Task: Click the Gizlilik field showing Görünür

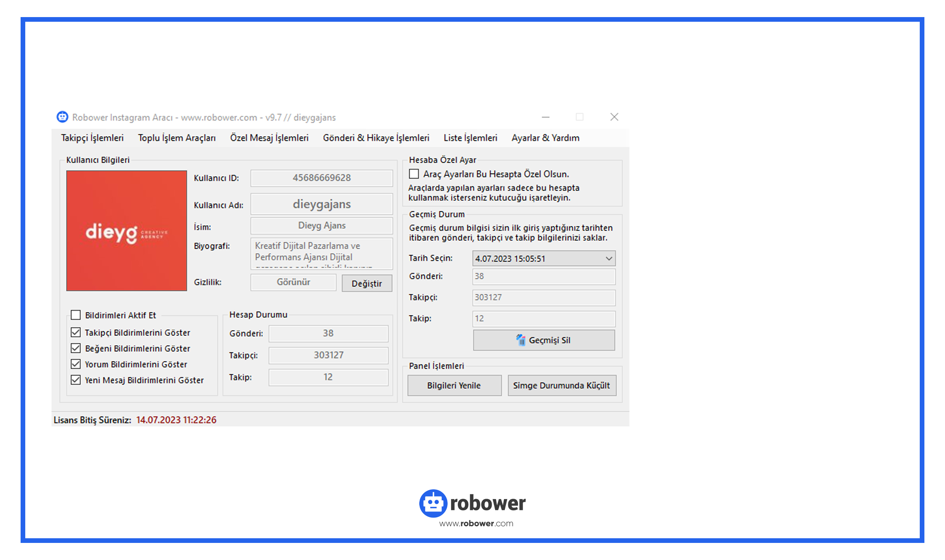Action: 293,282
